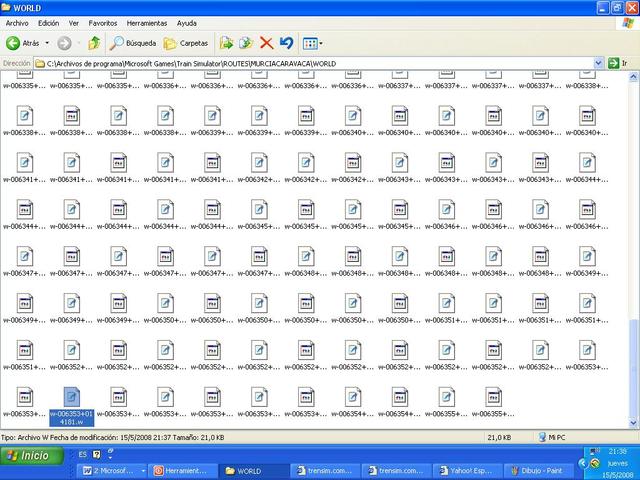Go up one folder level
The height and width of the screenshot is (480, 640).
pos(94,43)
